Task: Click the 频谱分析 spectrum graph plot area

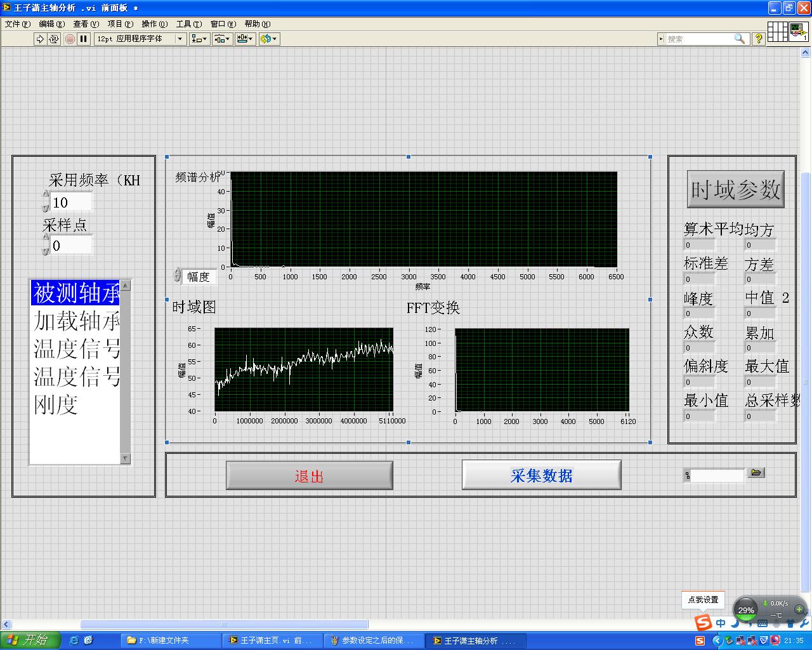Action: coord(424,219)
